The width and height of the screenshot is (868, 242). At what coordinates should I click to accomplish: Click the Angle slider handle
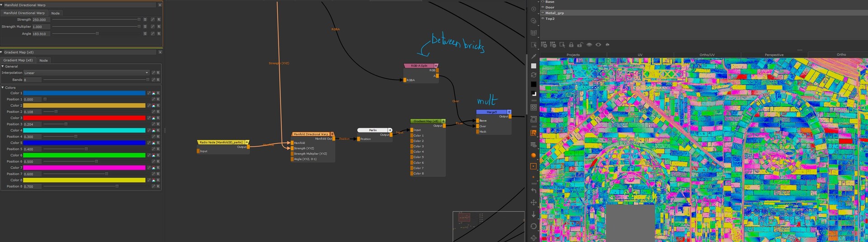click(x=97, y=33)
